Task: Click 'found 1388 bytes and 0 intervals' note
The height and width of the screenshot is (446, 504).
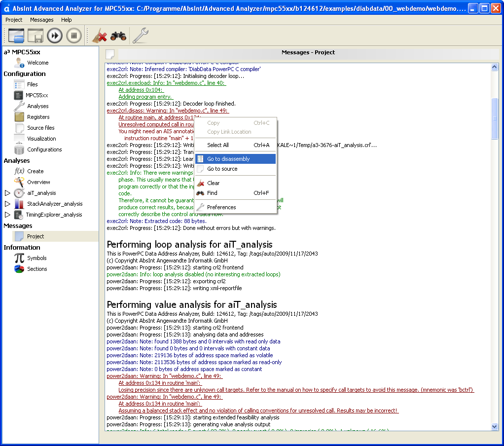Action: click(x=193, y=341)
